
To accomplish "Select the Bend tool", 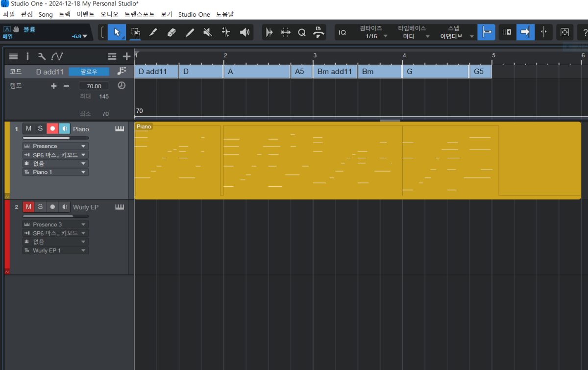I will [x=226, y=32].
